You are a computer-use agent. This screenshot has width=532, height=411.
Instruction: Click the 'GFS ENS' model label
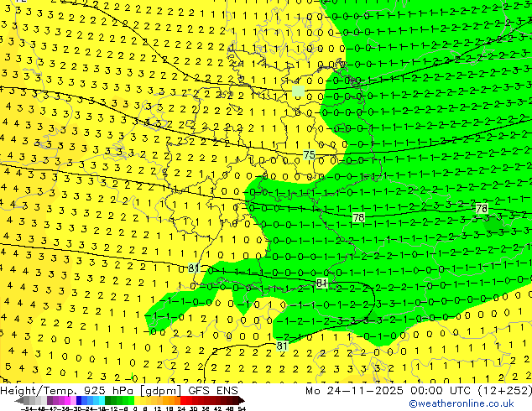213,391
